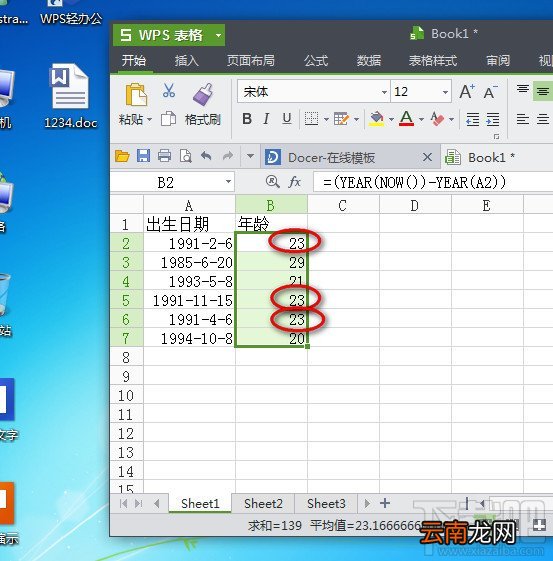
Task: Go to last sheet navigation arrow
Action: point(138,503)
